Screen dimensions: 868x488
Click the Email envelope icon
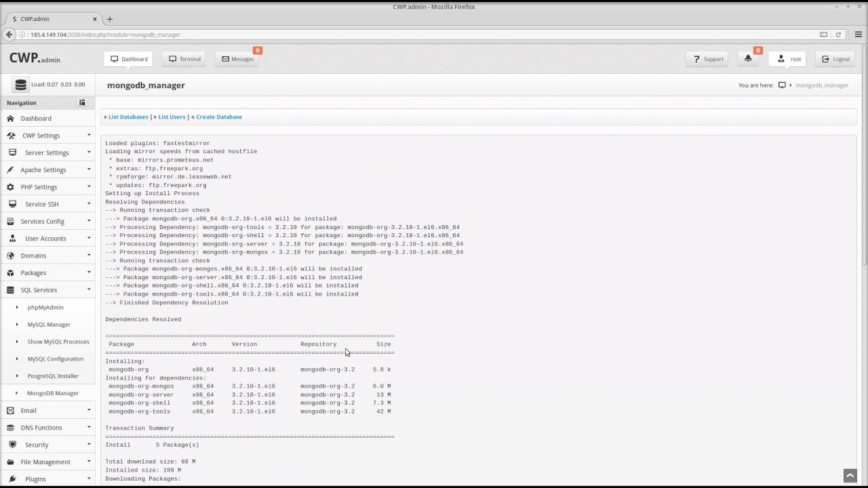(x=10, y=410)
